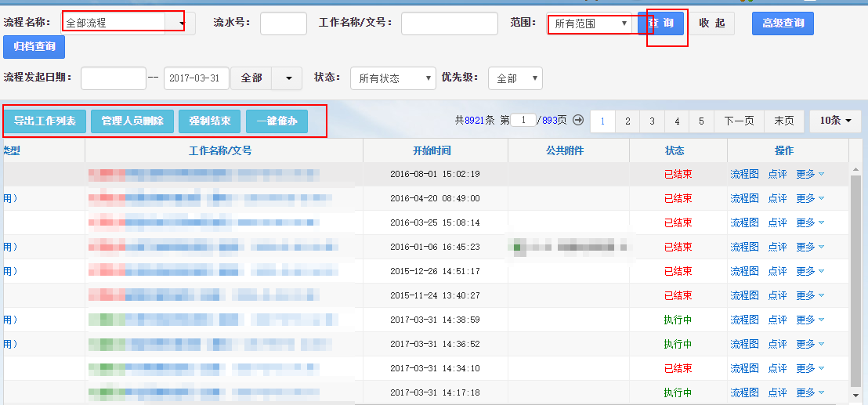Click the 收起 collapse button
The image size is (868, 405).
point(711,24)
